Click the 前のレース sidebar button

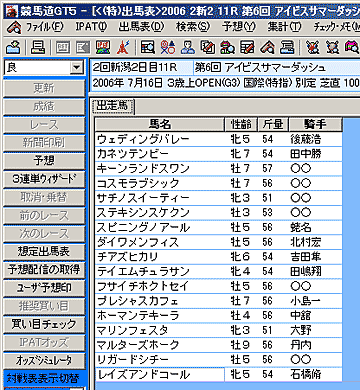click(44, 215)
